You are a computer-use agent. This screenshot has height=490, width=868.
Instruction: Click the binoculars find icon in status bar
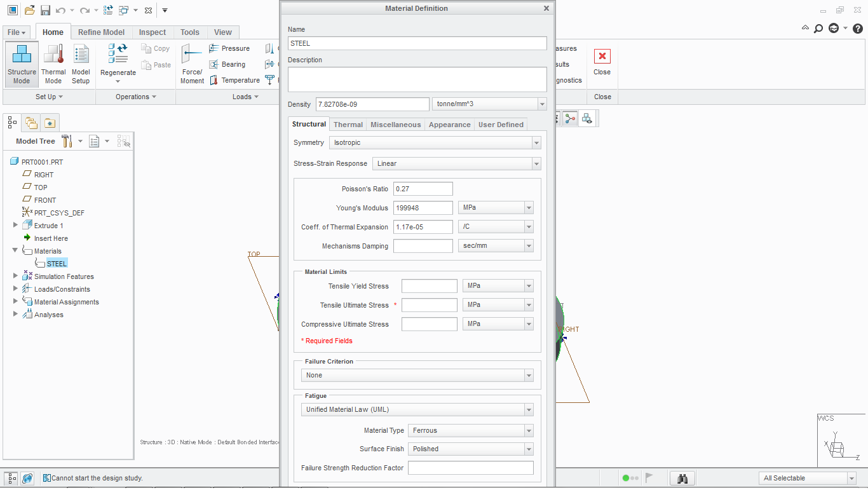point(682,479)
